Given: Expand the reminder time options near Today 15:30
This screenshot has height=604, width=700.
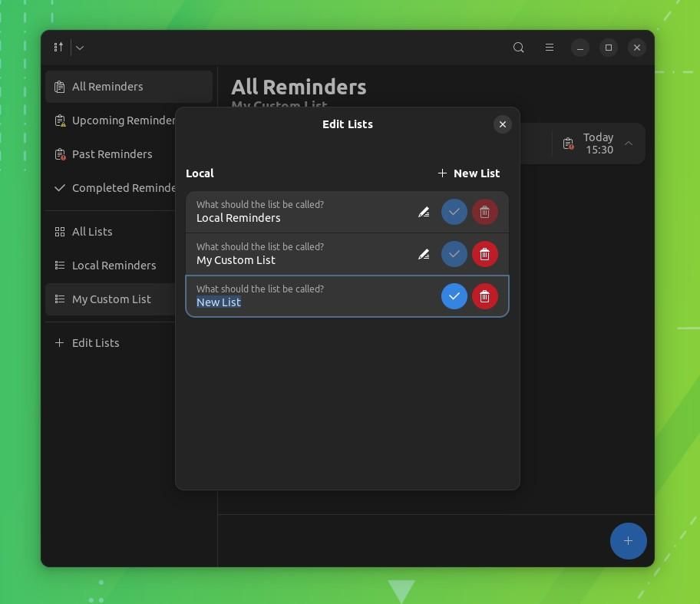Looking at the screenshot, I should [628, 144].
